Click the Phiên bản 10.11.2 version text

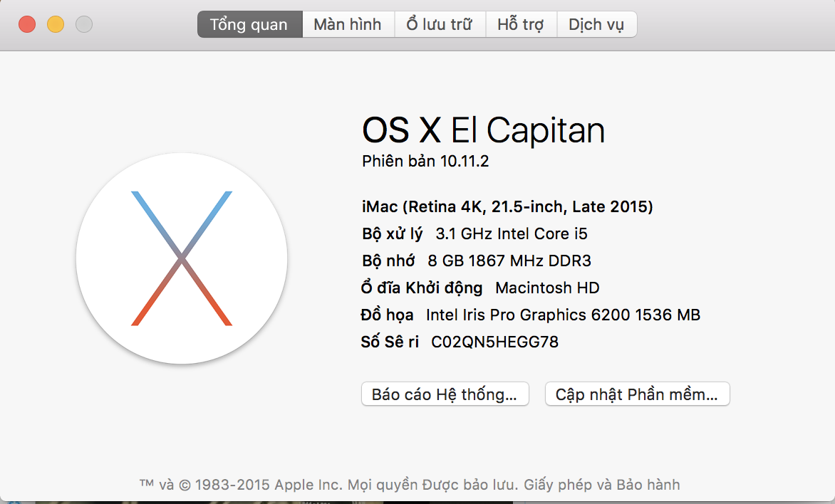(x=425, y=162)
